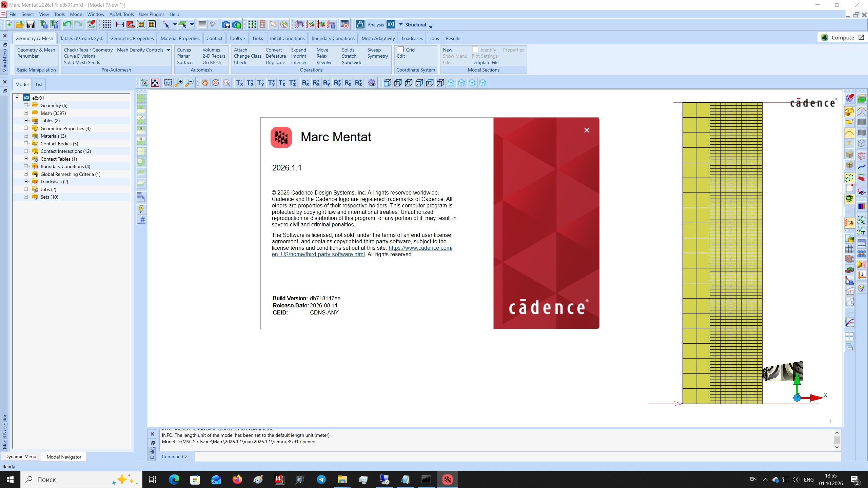Click the Compute button
Viewport: 868px width, 488px height.
(x=842, y=38)
